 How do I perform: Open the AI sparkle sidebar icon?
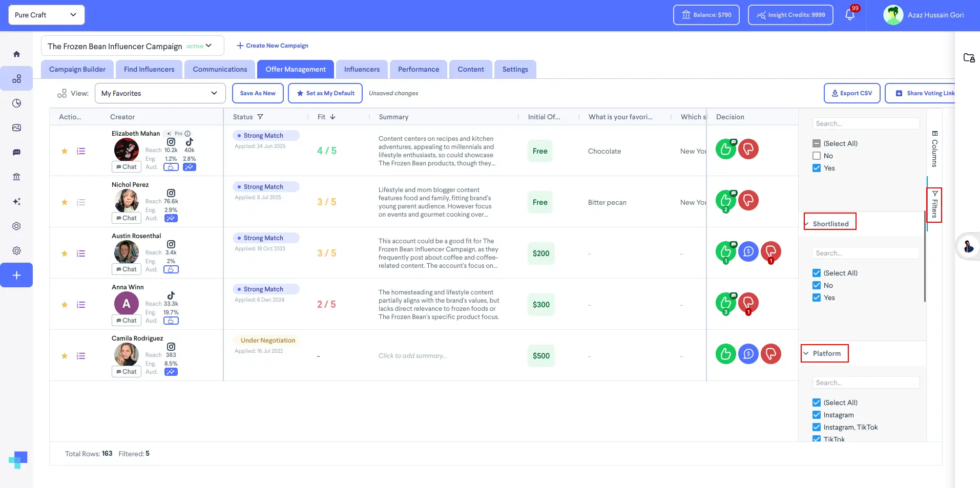coord(16,202)
